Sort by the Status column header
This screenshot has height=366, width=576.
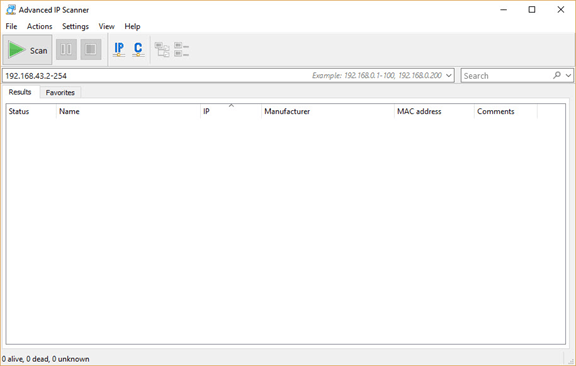coord(31,111)
